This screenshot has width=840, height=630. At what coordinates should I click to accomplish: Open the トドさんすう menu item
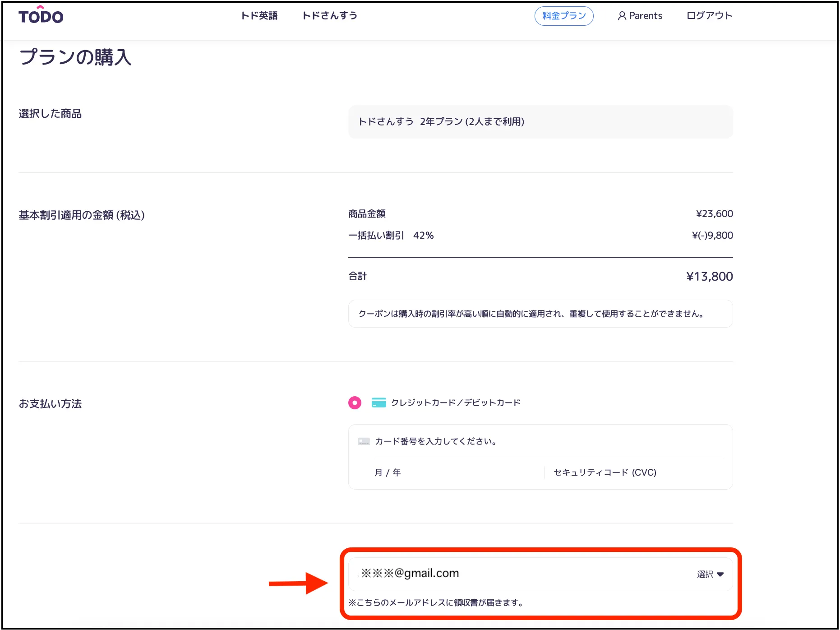point(330,16)
